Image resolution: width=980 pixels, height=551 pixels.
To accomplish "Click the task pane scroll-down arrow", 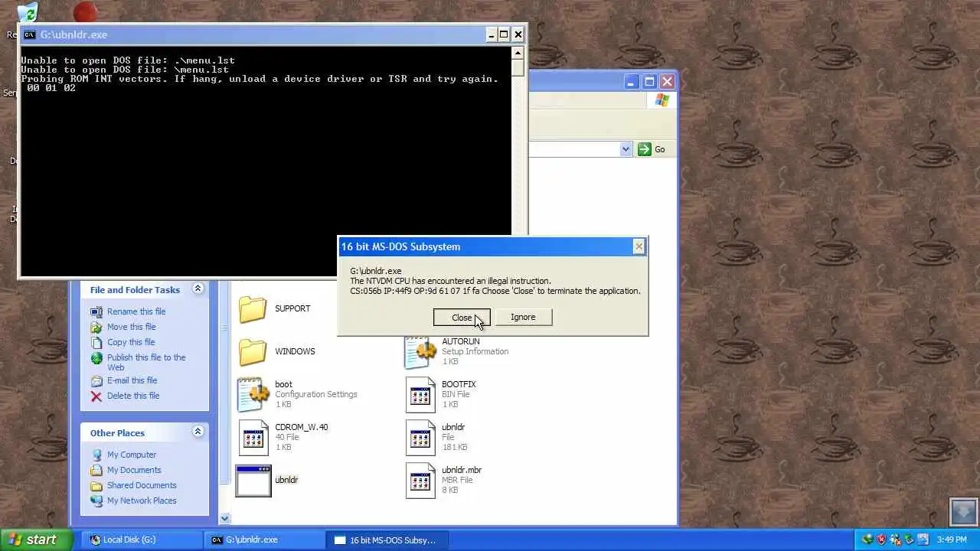I will [224, 518].
